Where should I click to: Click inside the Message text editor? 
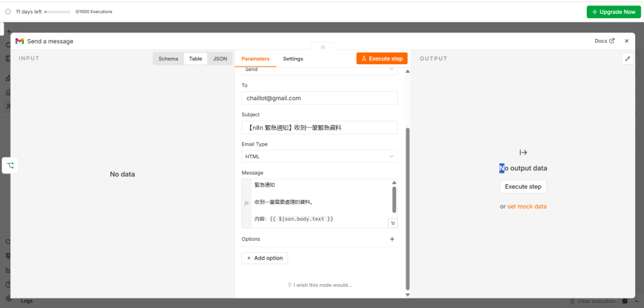point(320,203)
